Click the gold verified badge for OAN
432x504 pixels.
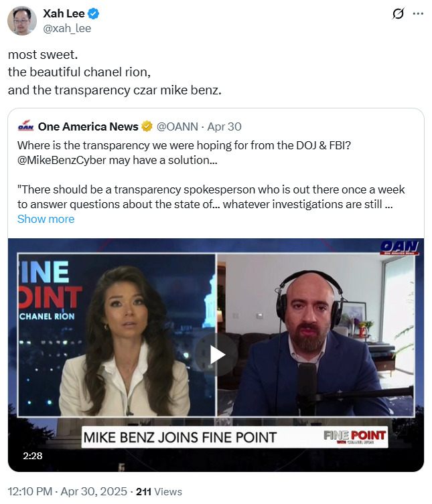pyautogui.click(x=147, y=127)
